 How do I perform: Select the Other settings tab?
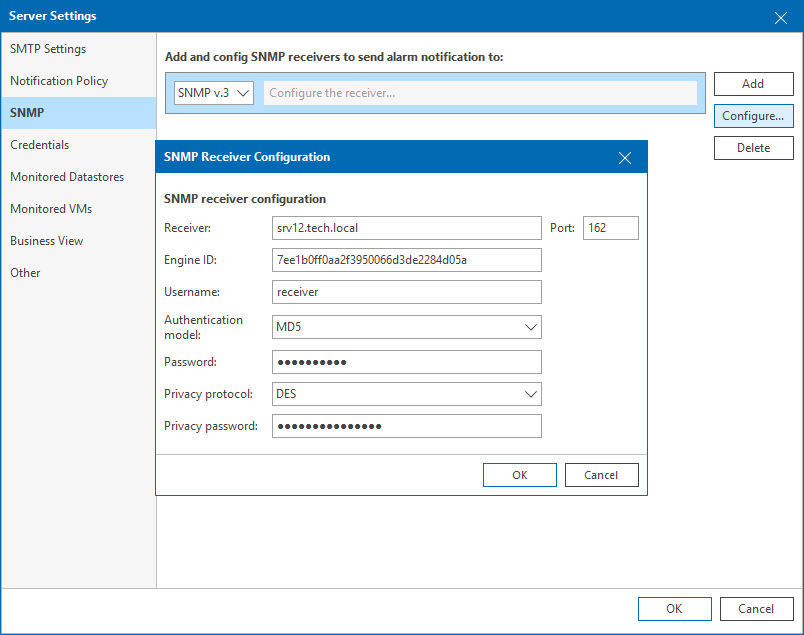coord(25,273)
